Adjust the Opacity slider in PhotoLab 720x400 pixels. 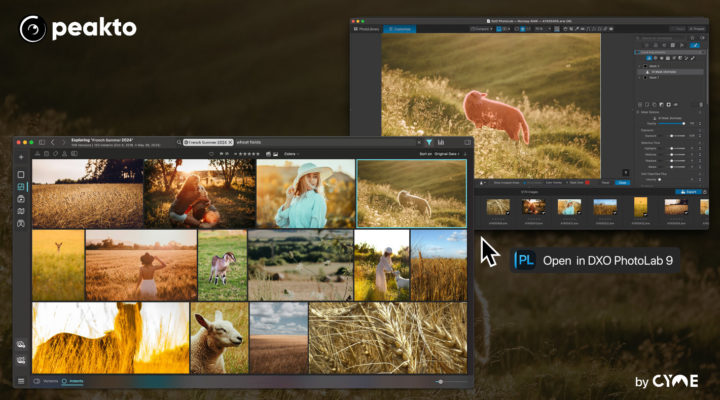tap(671, 124)
